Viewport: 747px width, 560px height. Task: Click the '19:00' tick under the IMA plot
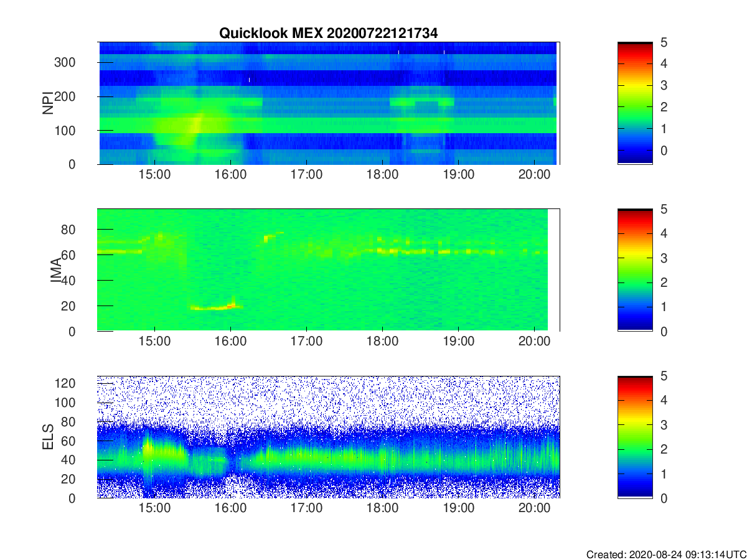458,342
